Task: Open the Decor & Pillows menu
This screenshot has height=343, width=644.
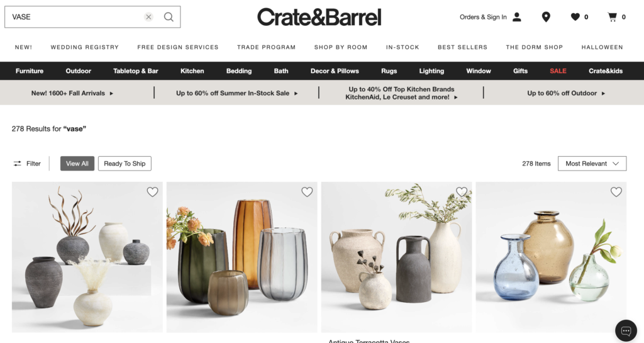Action: [x=335, y=70]
